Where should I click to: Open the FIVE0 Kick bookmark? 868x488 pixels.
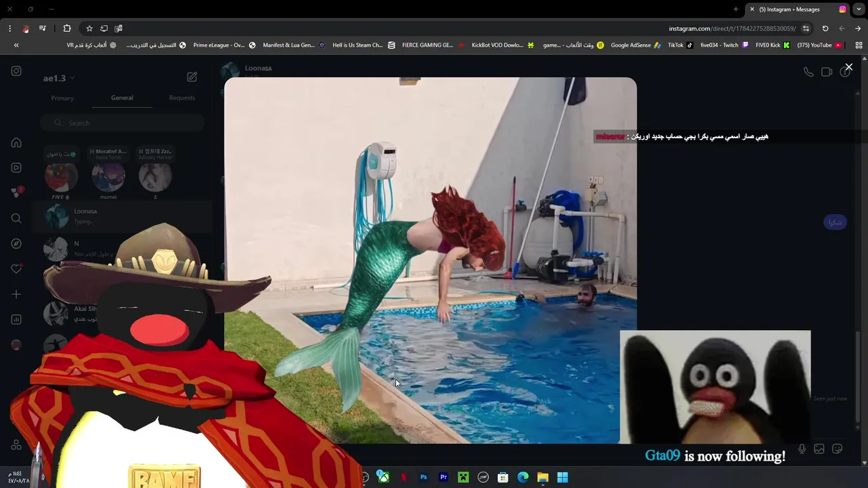[773, 45]
